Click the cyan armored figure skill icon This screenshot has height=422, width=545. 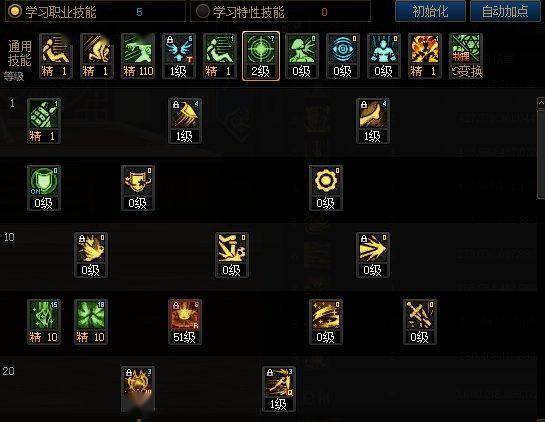384,56
